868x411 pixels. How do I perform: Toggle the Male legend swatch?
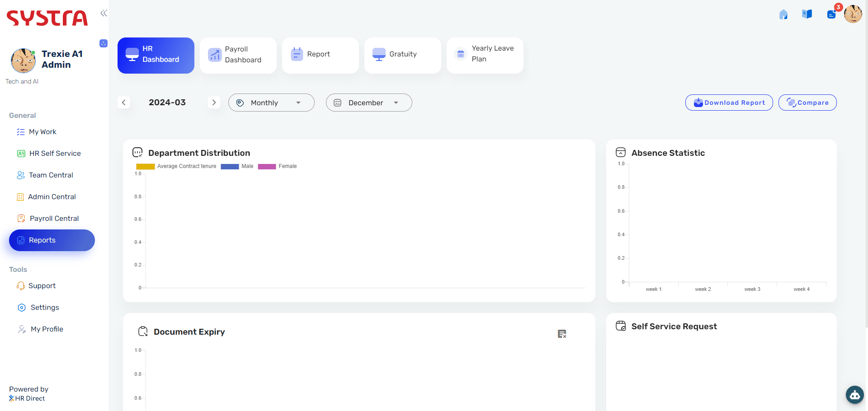tap(230, 167)
